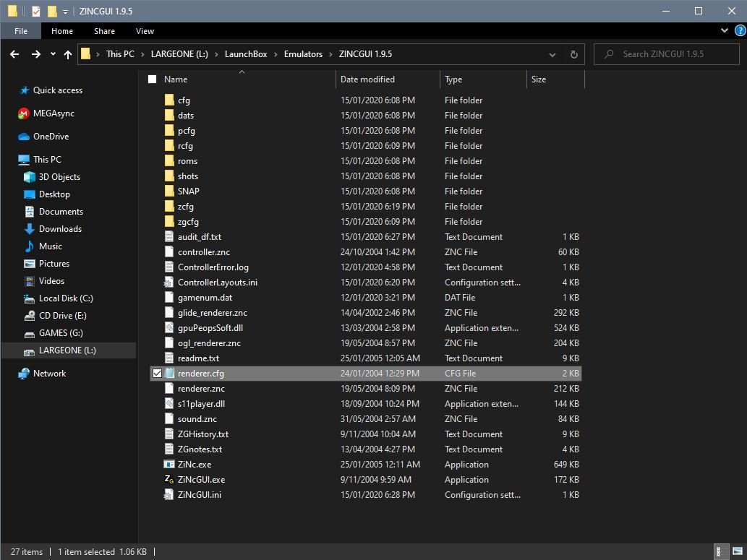Viewport: 747px width, 560px height.
Task: Open GAMES (G:) drive in sidebar
Action: [54, 333]
